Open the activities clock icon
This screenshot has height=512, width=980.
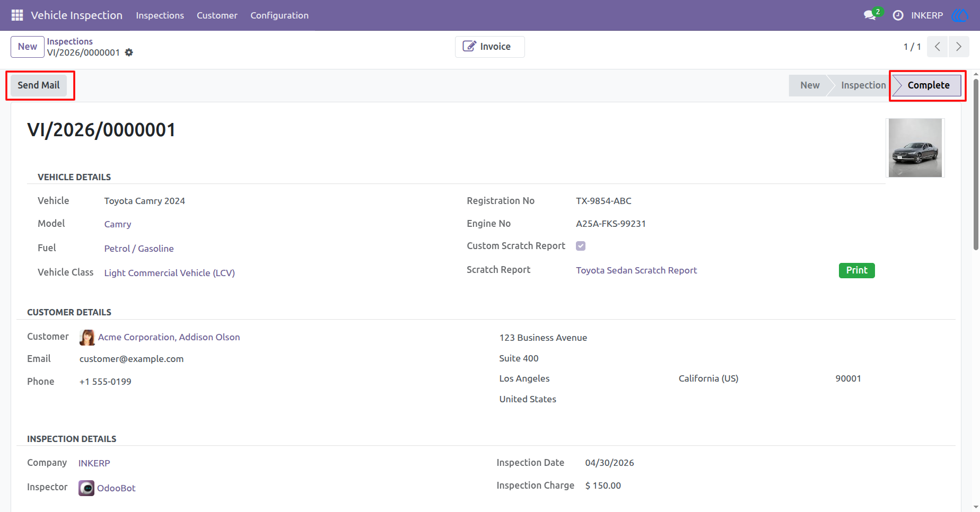[x=898, y=15]
